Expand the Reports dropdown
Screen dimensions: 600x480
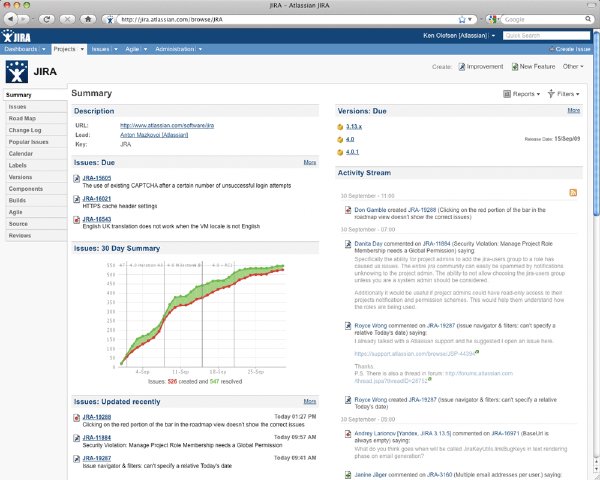[x=538, y=94]
